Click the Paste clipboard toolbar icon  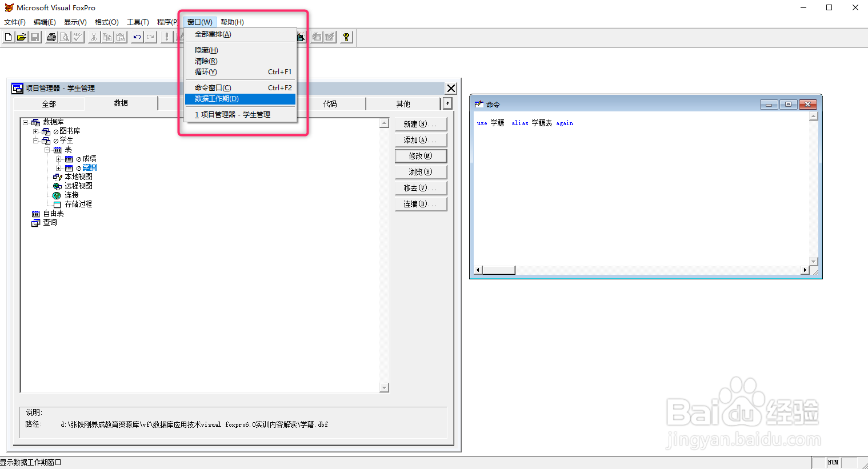point(121,37)
